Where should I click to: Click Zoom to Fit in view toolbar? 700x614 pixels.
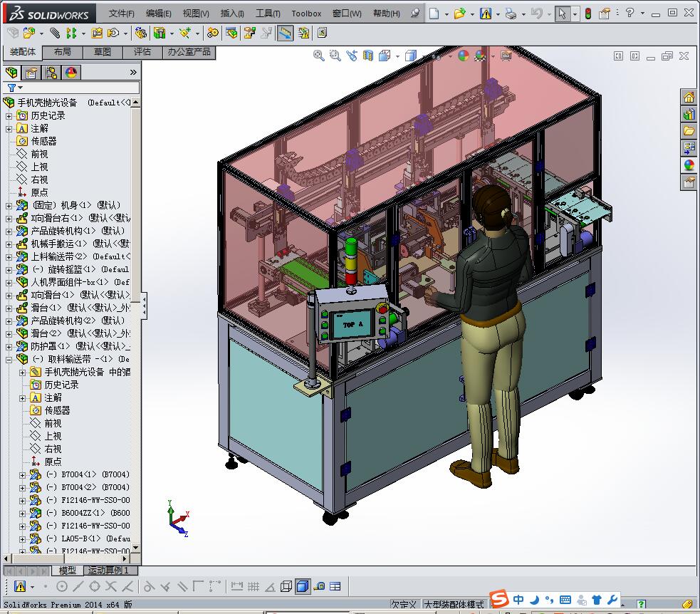point(319,56)
